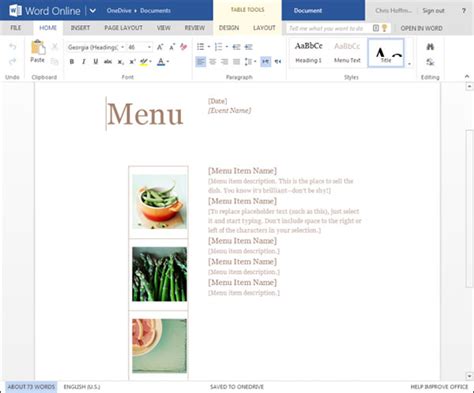Insert a bulleted list
The width and height of the screenshot is (474, 393).
point(200,47)
